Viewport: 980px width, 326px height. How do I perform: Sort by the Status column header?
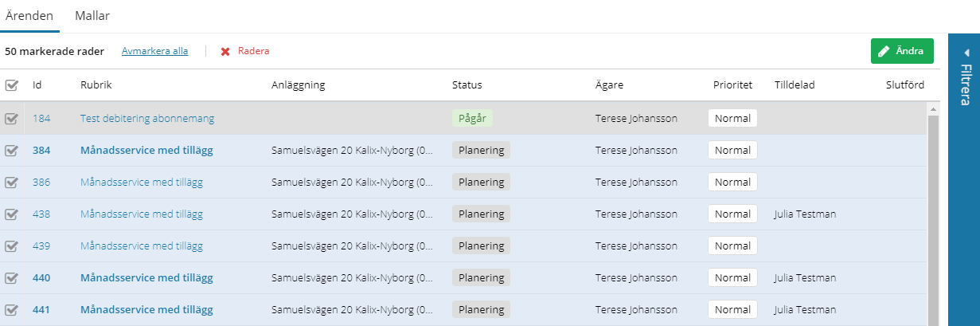click(x=467, y=84)
